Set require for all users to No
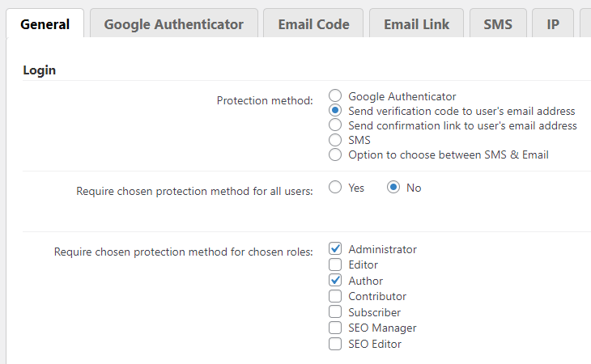 point(393,188)
